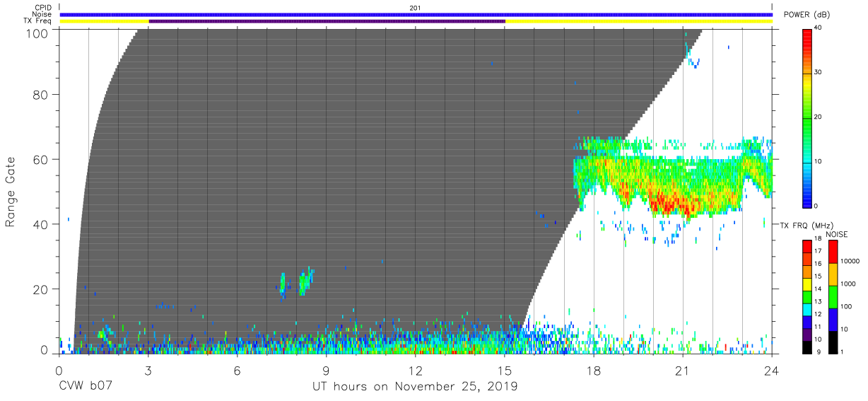The height and width of the screenshot is (401, 868).
Task: Click the 24 tick on the UT hours axis
Action: (772, 370)
